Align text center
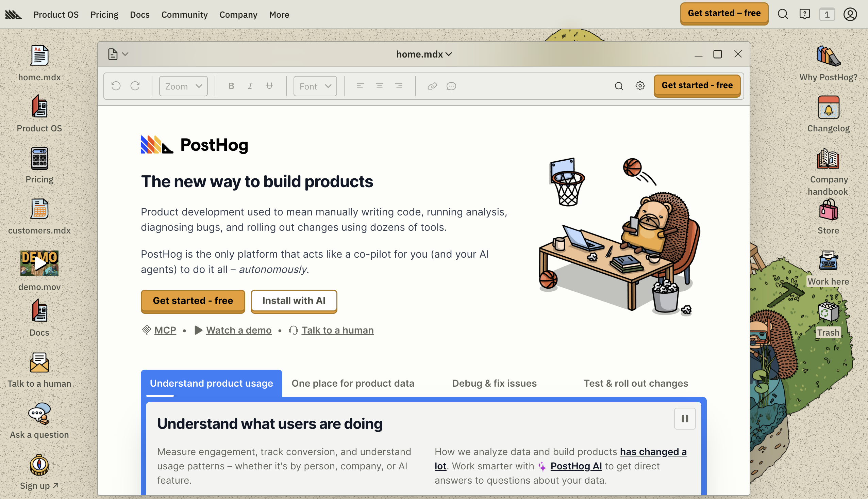The image size is (868, 499). [x=379, y=86]
